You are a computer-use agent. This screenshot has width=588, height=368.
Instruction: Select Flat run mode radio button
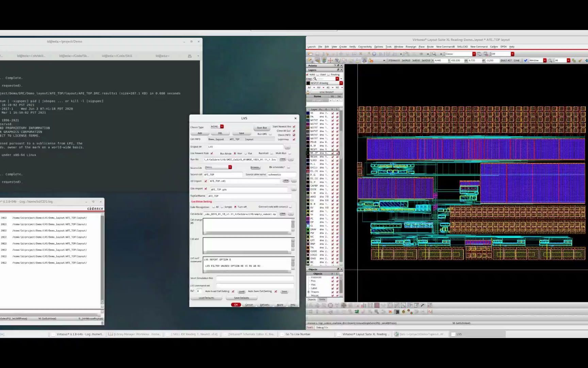click(246, 153)
